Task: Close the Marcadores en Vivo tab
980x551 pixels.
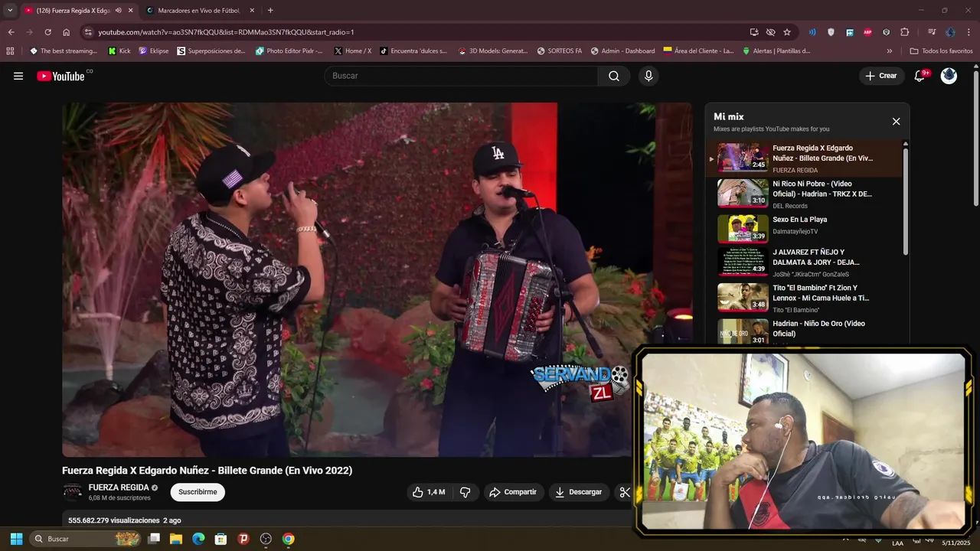Action: 251,11
